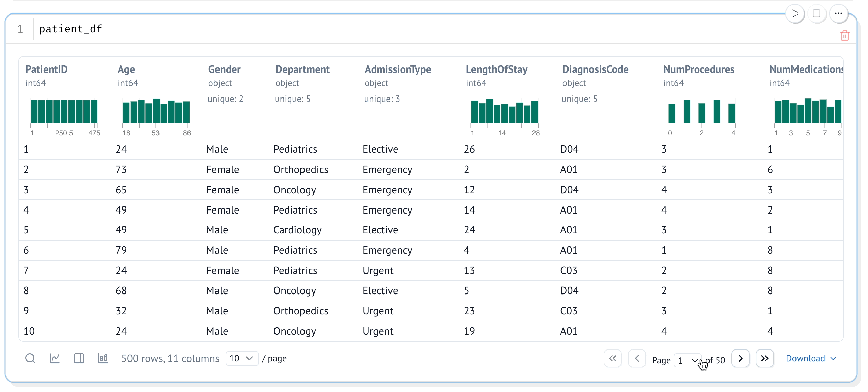Open the cell more options ellipsis

838,14
